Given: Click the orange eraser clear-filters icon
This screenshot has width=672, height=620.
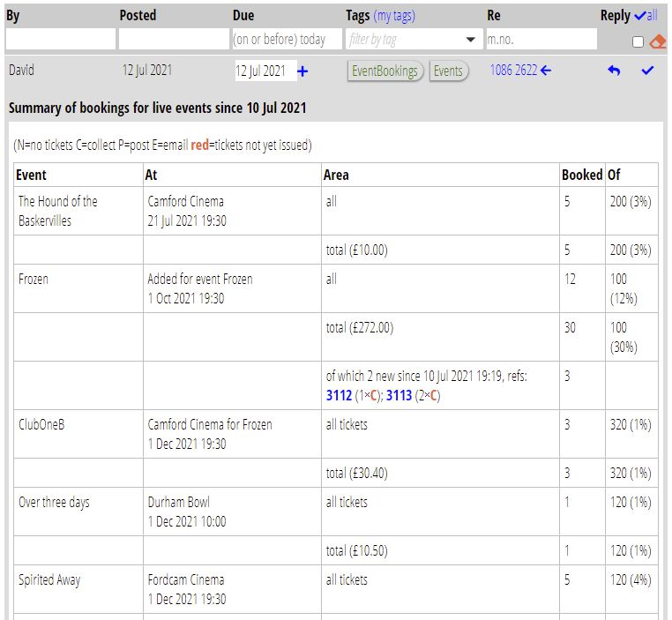Looking at the screenshot, I should pos(657,41).
